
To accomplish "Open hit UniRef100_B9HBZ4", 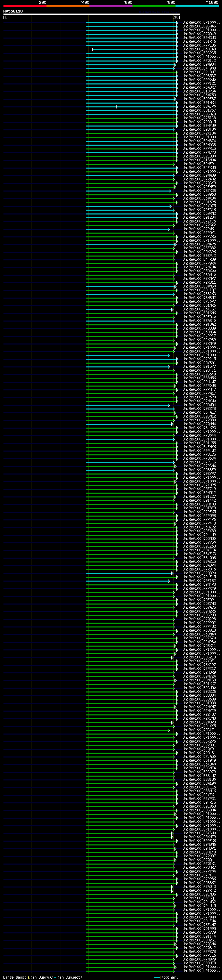I will tap(199, 141).
